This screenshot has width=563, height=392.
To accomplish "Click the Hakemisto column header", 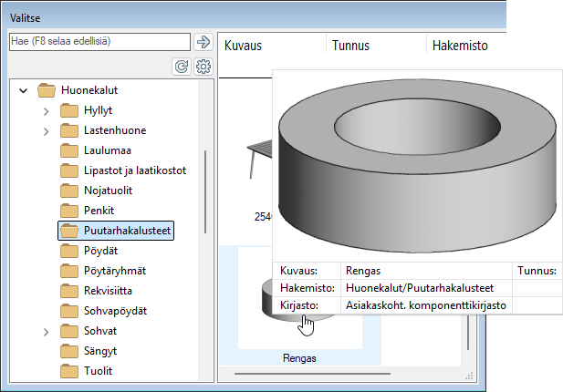I will (460, 44).
